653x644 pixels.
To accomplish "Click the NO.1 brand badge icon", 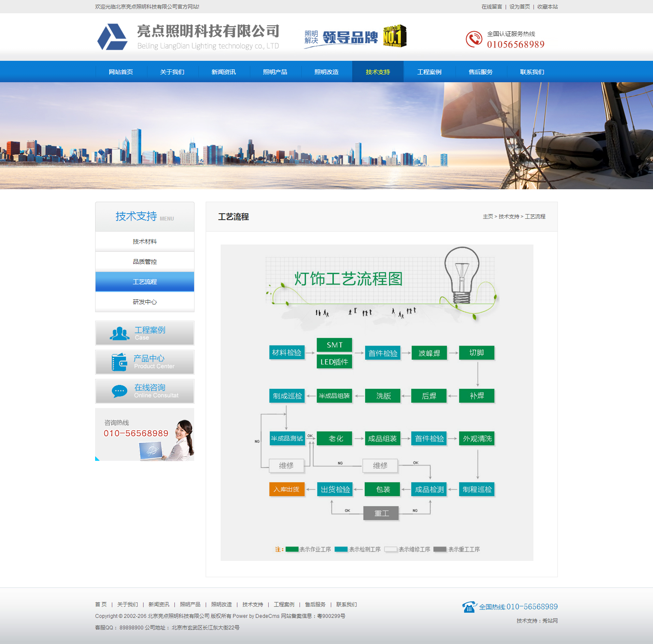I will click(x=395, y=36).
